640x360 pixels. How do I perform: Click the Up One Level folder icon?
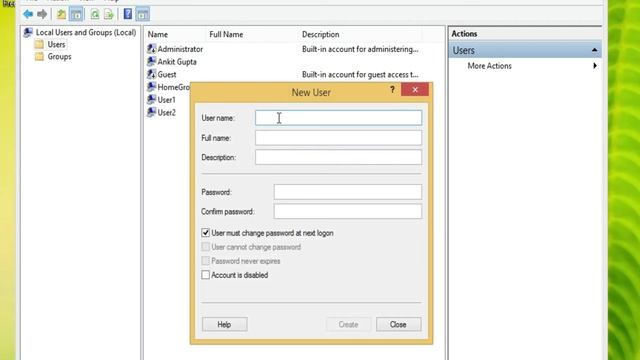pyautogui.click(x=61, y=14)
